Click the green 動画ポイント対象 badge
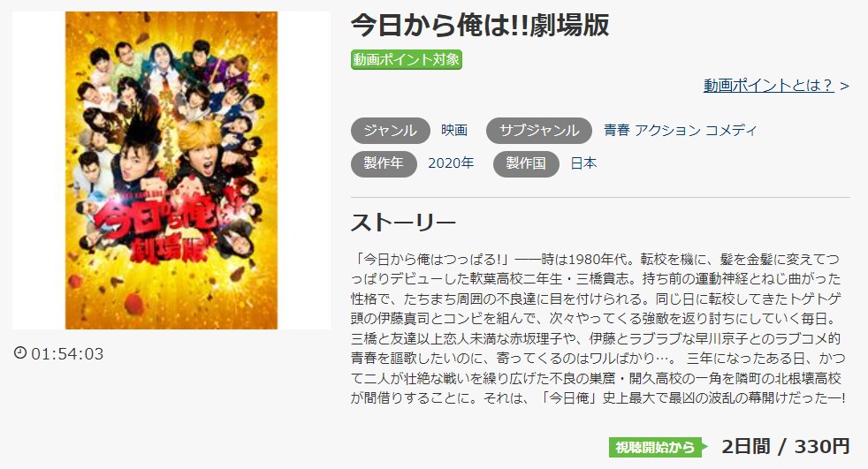The width and height of the screenshot is (868, 469). (407, 59)
